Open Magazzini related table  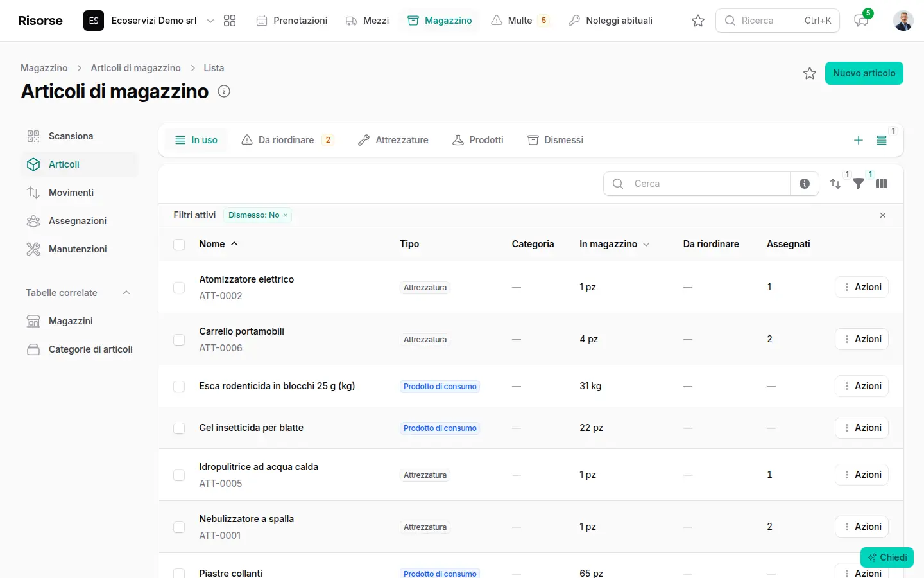pos(80,321)
